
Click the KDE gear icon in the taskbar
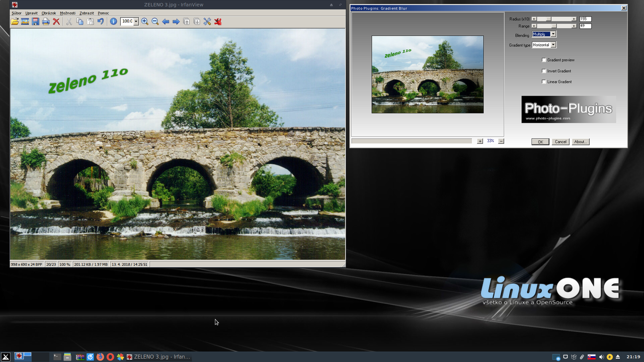(90, 357)
